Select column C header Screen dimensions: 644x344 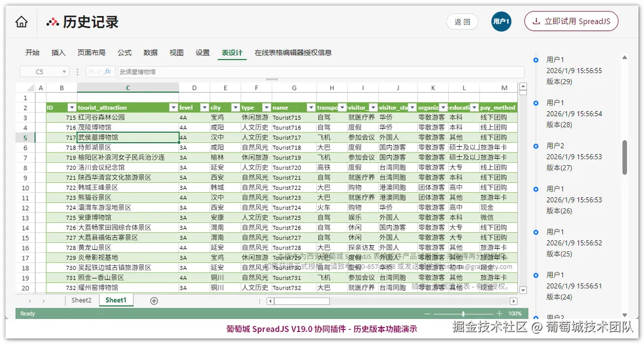(x=128, y=88)
